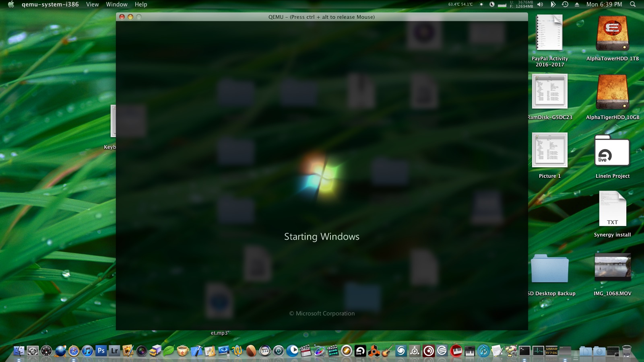
Task: Open Finder from the Dock
Action: pyautogui.click(x=19, y=351)
